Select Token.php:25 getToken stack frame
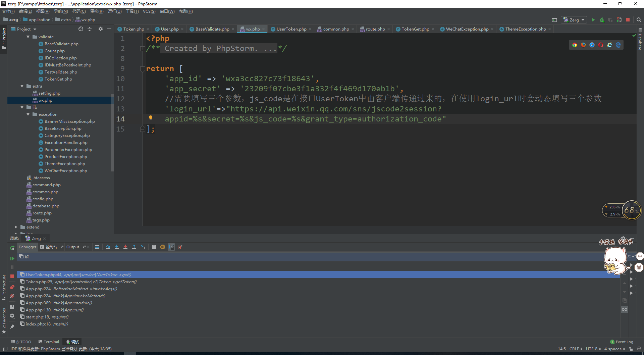 81,282
